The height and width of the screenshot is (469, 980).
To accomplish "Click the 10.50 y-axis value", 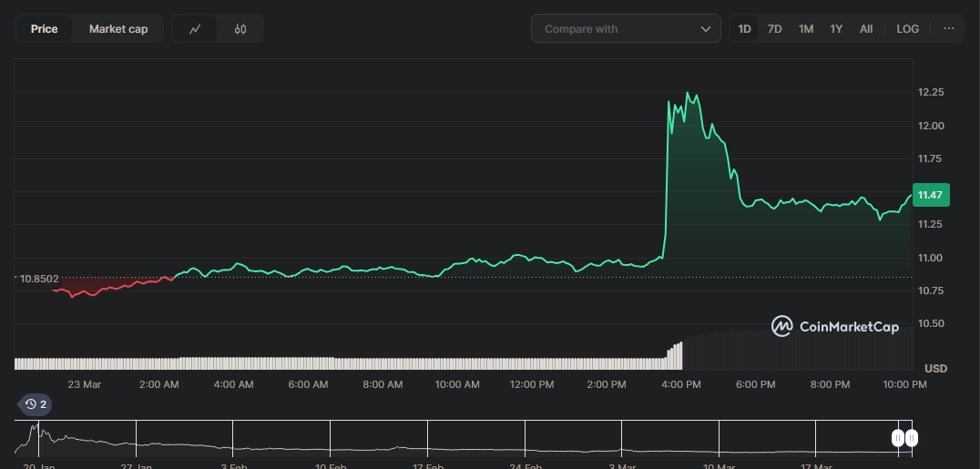I will [931, 323].
